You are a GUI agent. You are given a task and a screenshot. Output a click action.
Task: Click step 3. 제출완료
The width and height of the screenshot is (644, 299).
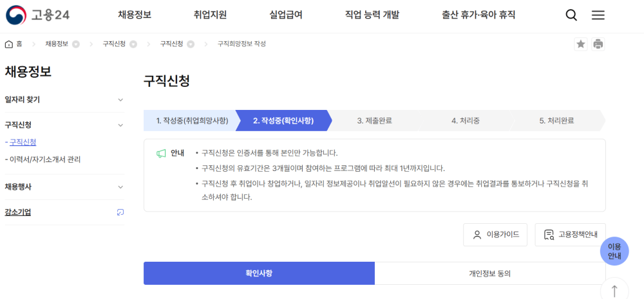[374, 121]
